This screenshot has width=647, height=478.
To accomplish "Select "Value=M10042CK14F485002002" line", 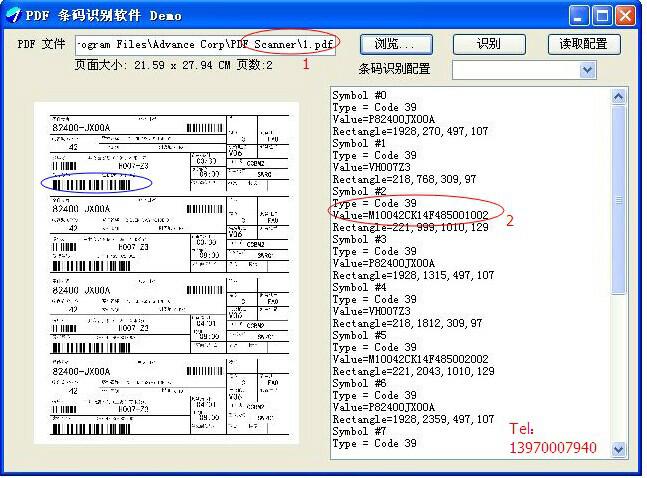I will [411, 359].
